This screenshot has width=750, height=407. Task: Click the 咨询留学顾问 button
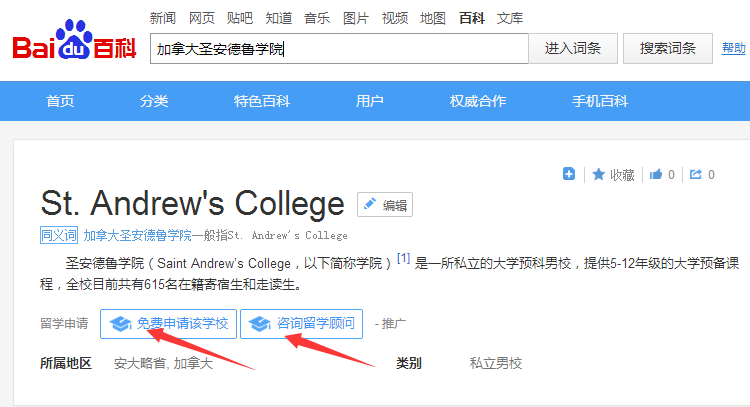[301, 324]
